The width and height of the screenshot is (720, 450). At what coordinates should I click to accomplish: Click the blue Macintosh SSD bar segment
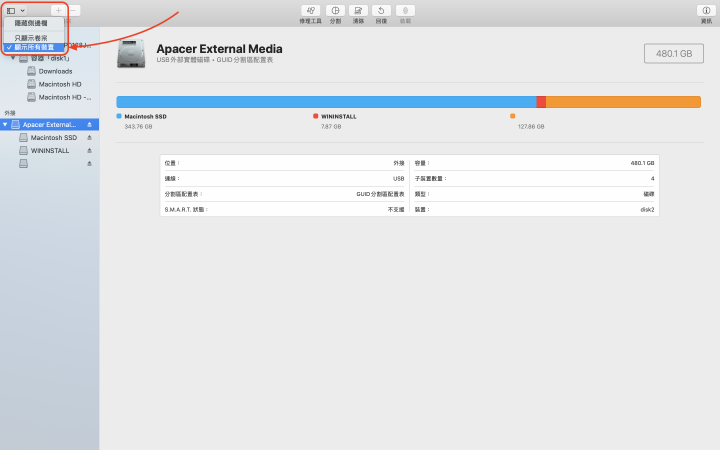click(326, 102)
